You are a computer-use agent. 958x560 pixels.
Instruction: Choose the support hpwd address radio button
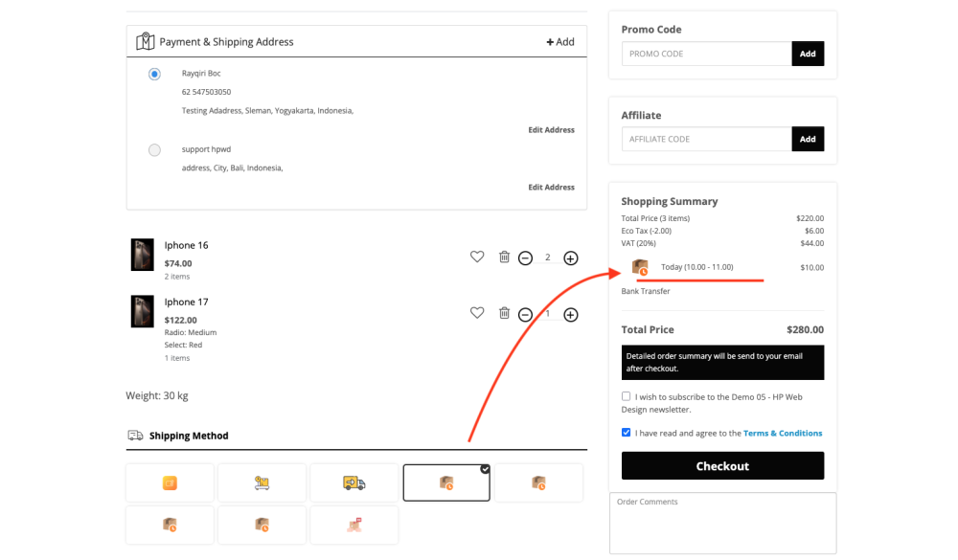point(154,150)
